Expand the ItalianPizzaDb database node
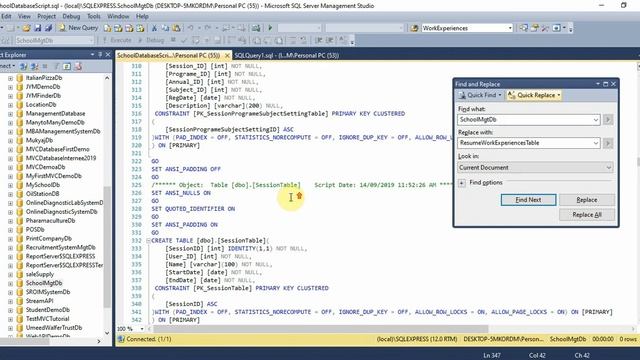 tap(10, 78)
